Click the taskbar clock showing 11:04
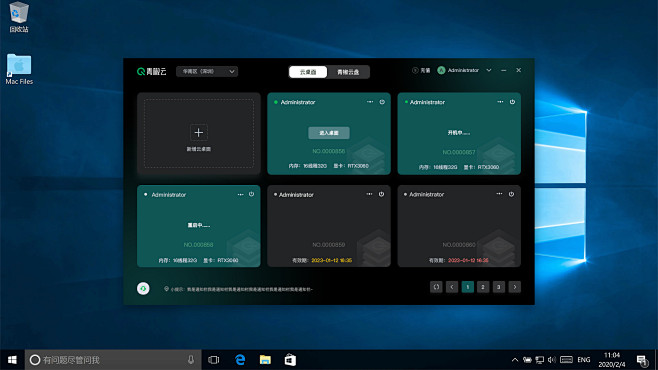 [612, 360]
